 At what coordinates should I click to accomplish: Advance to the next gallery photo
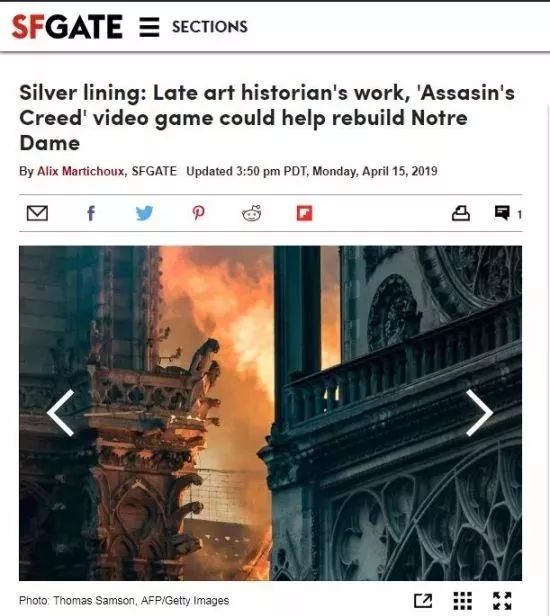(479, 413)
